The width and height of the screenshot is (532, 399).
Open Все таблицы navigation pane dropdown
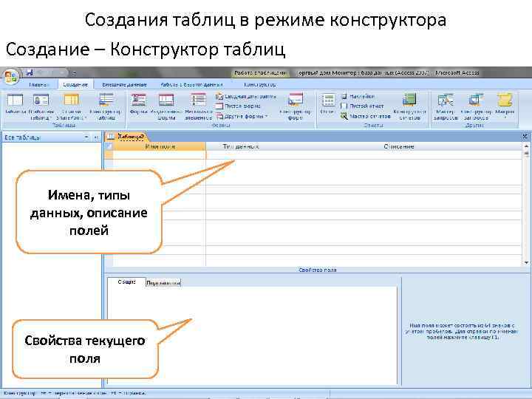pyautogui.click(x=86, y=137)
